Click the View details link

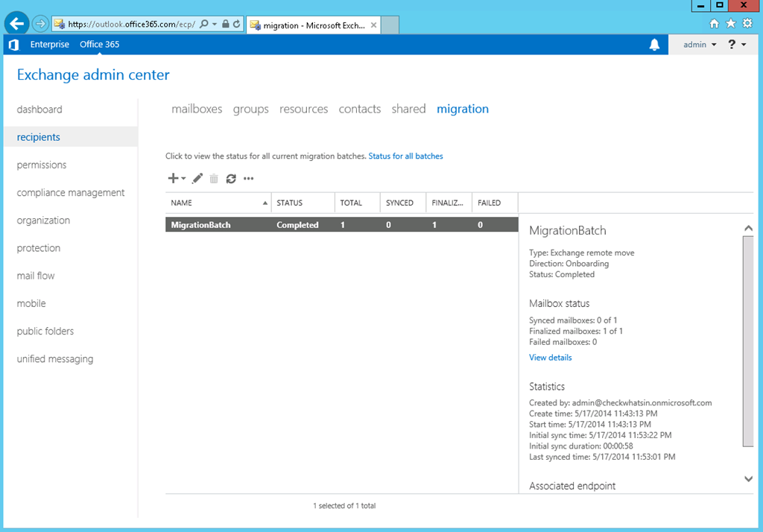click(551, 358)
